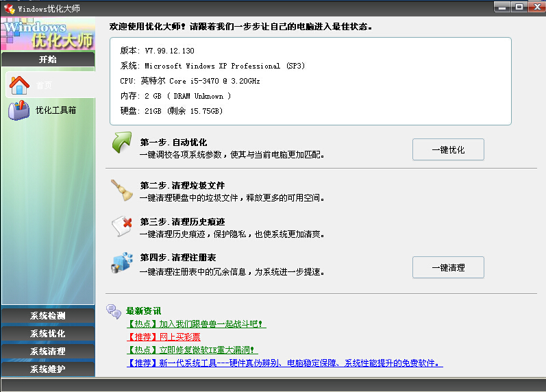
Task: Click the green arrow auto-optimize icon
Action: [122, 142]
